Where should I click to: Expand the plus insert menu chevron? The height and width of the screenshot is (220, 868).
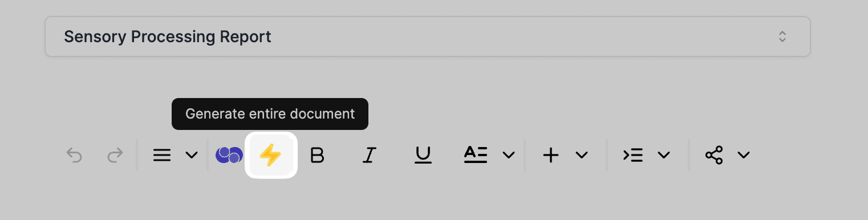click(x=582, y=155)
